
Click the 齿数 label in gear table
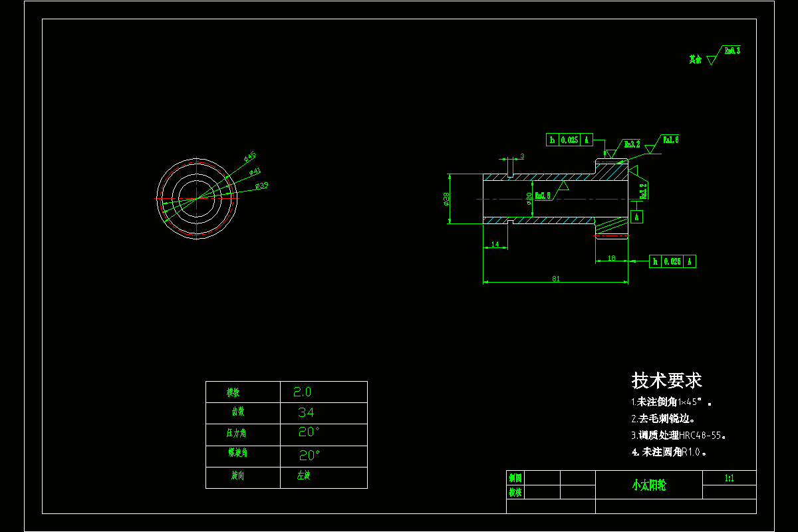237,412
